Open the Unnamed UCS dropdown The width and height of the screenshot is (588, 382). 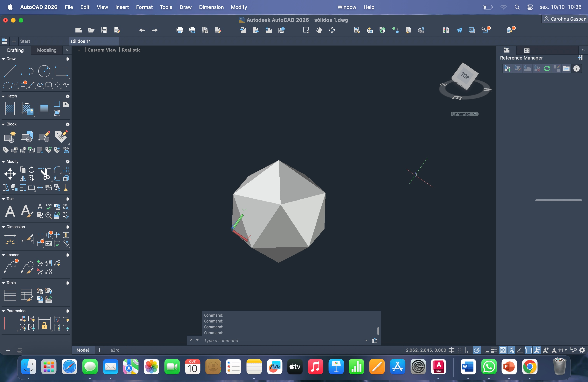pyautogui.click(x=464, y=114)
